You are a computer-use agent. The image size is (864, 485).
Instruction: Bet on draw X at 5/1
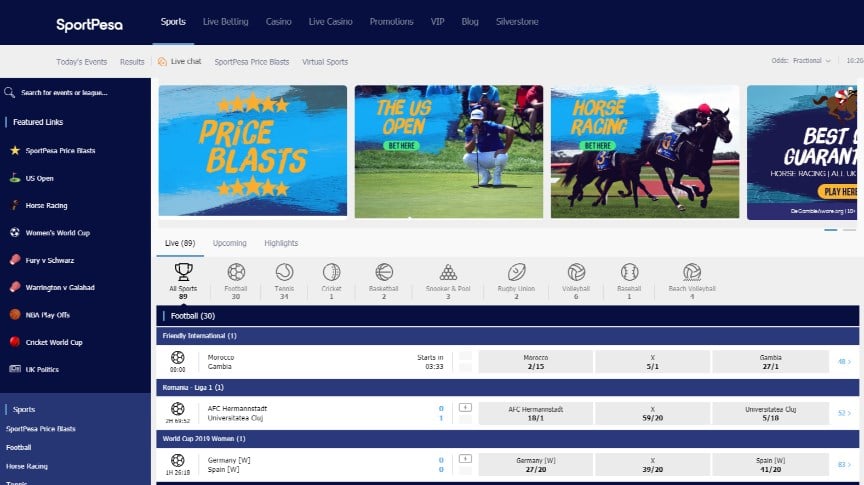coord(652,362)
